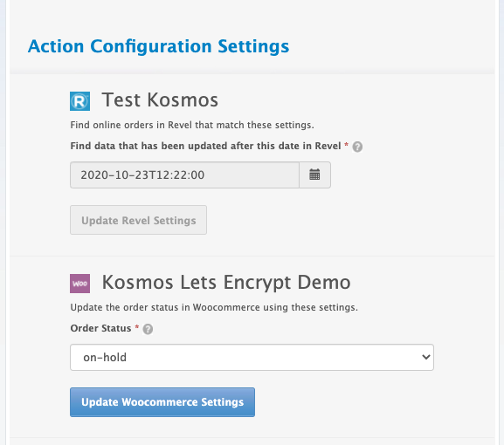
Task: Click 'Find online orders in Revel' description text
Action: [192, 125]
